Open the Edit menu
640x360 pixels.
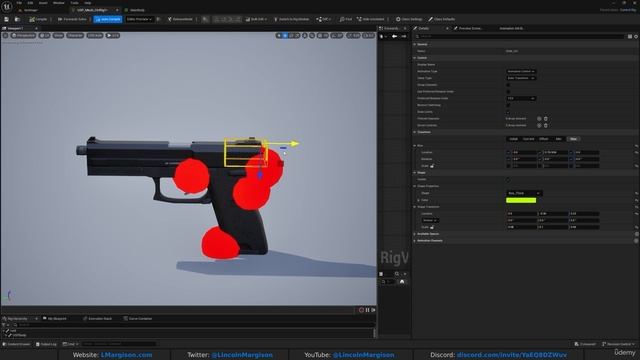pyautogui.click(x=30, y=3)
